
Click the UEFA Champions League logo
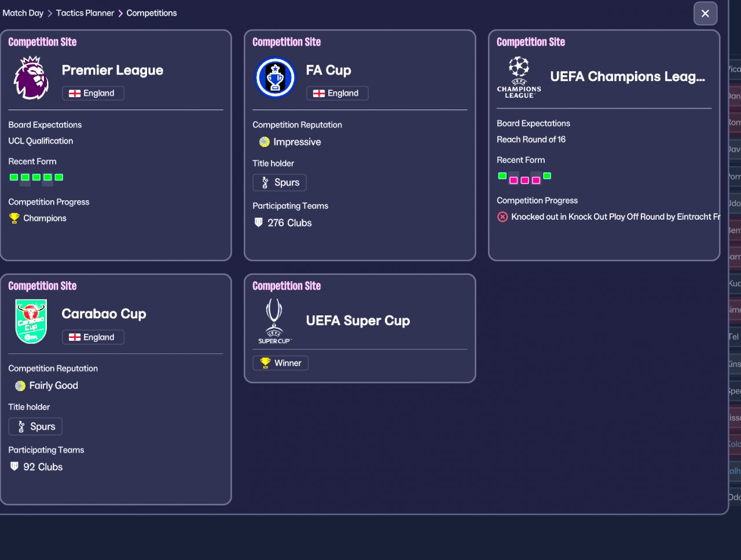coord(519,77)
